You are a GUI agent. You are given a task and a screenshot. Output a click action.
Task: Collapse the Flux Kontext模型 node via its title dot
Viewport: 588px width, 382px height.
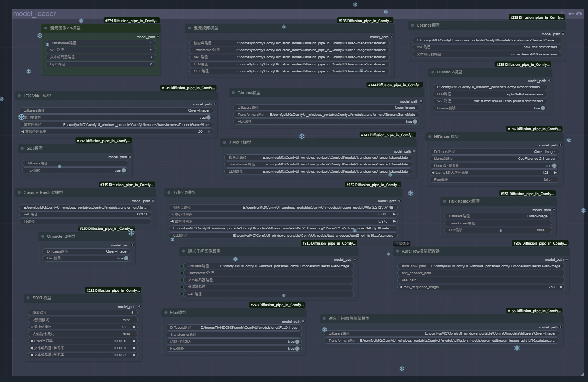[445, 201]
